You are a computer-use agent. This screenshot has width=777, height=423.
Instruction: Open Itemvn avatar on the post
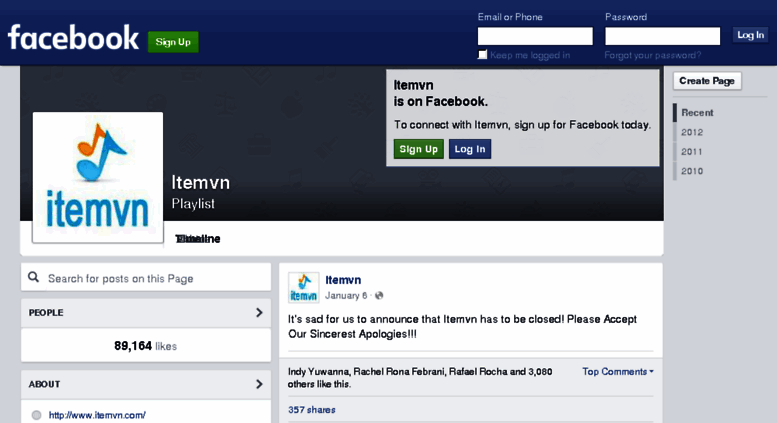tap(304, 287)
